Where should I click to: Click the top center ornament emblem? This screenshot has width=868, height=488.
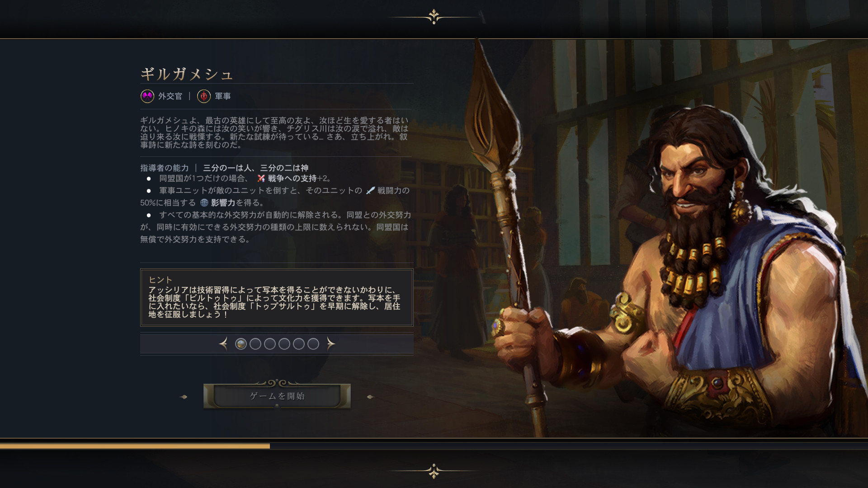(434, 17)
